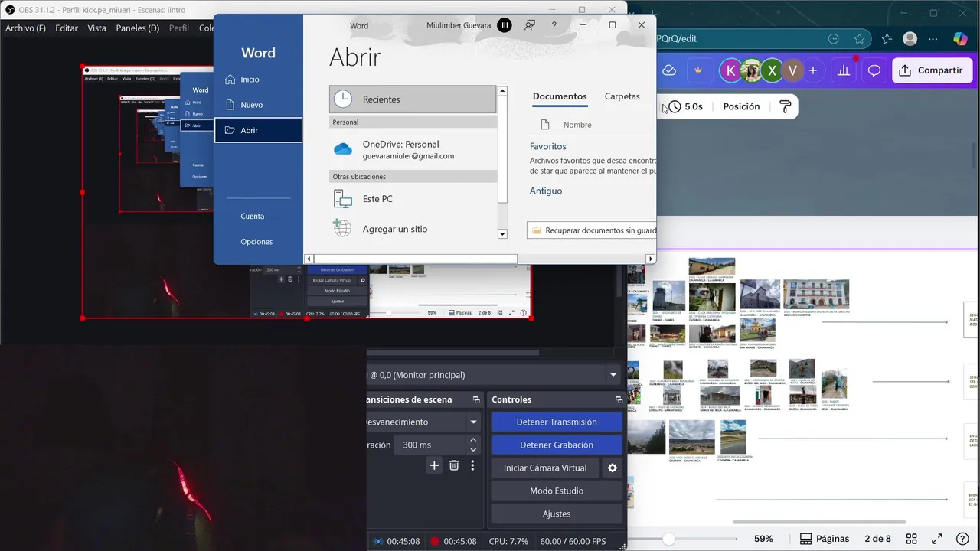Click collaborator avatar V in Canva

point(792,70)
